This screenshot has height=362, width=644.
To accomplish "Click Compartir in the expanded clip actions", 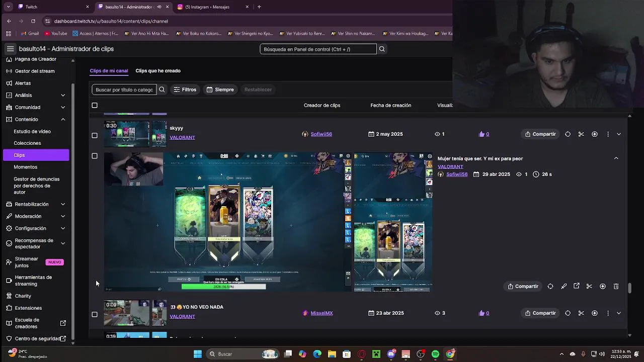I will (523, 287).
